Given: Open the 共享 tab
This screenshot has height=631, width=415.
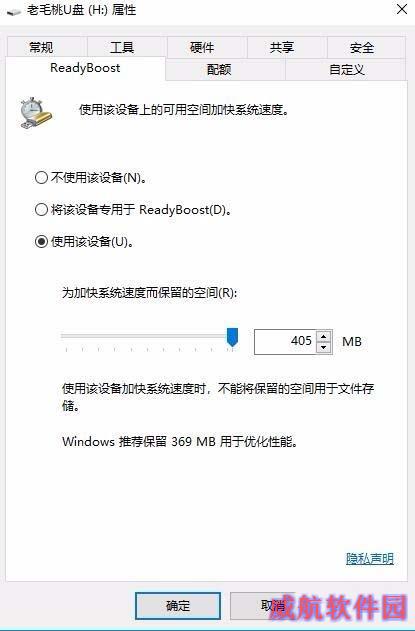Looking at the screenshot, I should tap(282, 47).
